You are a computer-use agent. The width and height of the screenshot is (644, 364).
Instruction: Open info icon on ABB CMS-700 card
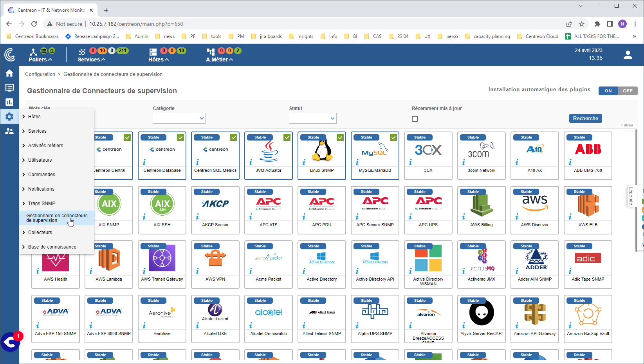570,162
